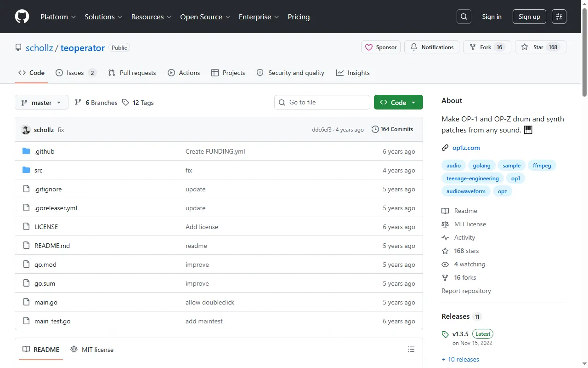
Task: Open the Pricing page
Action: pos(299,17)
